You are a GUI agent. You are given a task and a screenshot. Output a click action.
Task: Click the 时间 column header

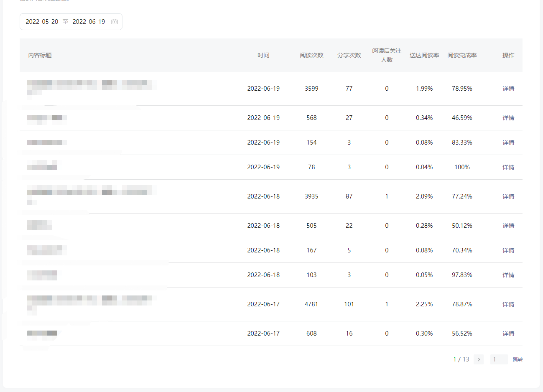pyautogui.click(x=263, y=55)
